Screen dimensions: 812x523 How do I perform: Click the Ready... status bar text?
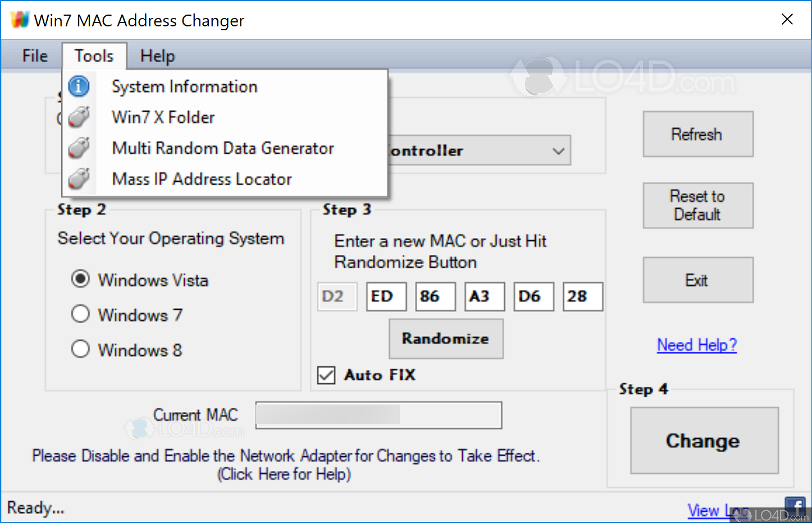[35, 508]
